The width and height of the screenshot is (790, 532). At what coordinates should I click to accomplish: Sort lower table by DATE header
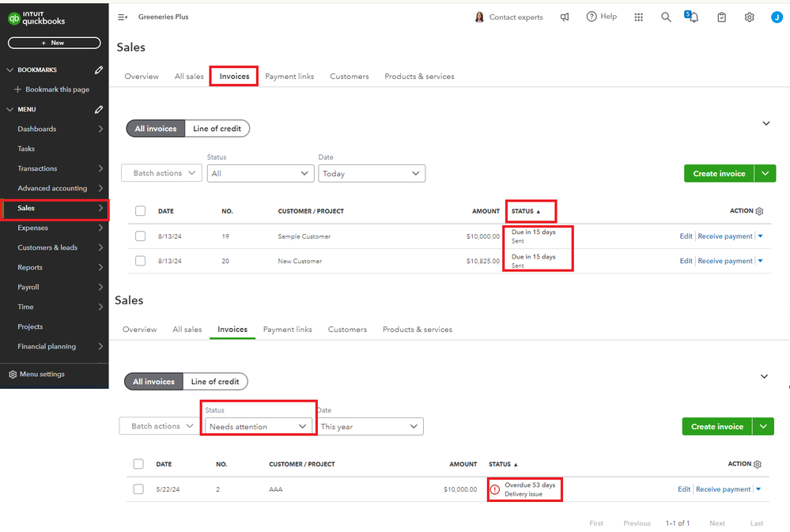pos(164,464)
